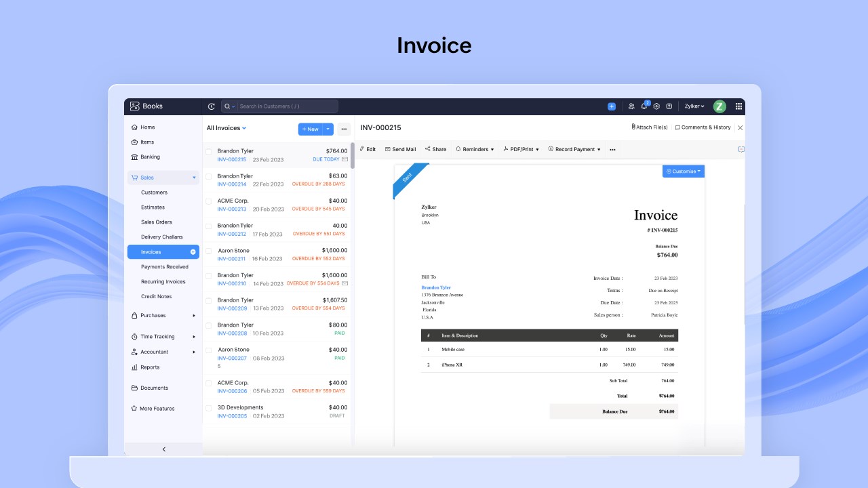Select checkbox for INV-000215
The image size is (868, 488).
coord(209,152)
